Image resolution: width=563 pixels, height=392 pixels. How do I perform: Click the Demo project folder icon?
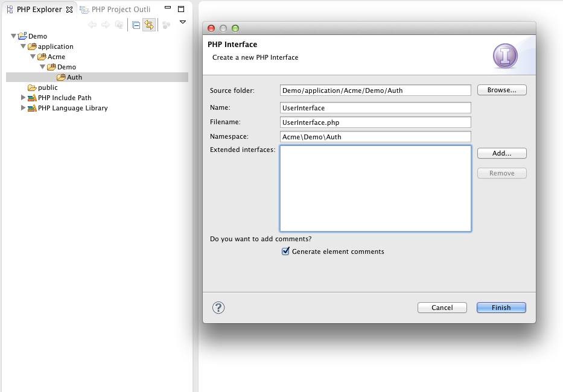pyautogui.click(x=22, y=36)
